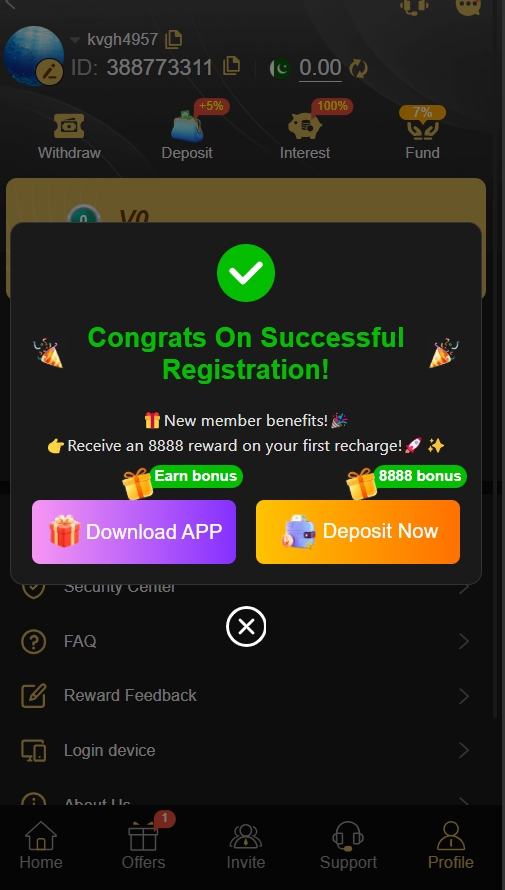Click the Reward Feedback edit icon
Image resolution: width=505 pixels, height=890 pixels.
tap(33, 696)
